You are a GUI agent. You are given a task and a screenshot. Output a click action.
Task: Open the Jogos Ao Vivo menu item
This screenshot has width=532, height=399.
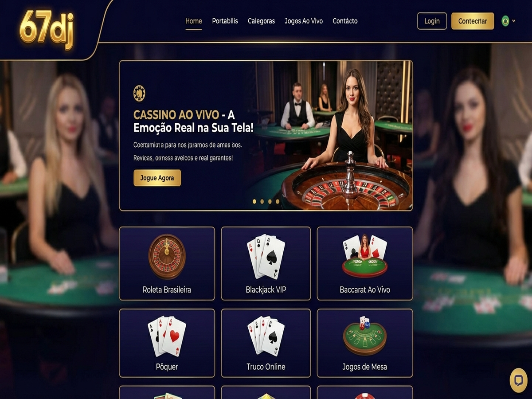tap(304, 21)
